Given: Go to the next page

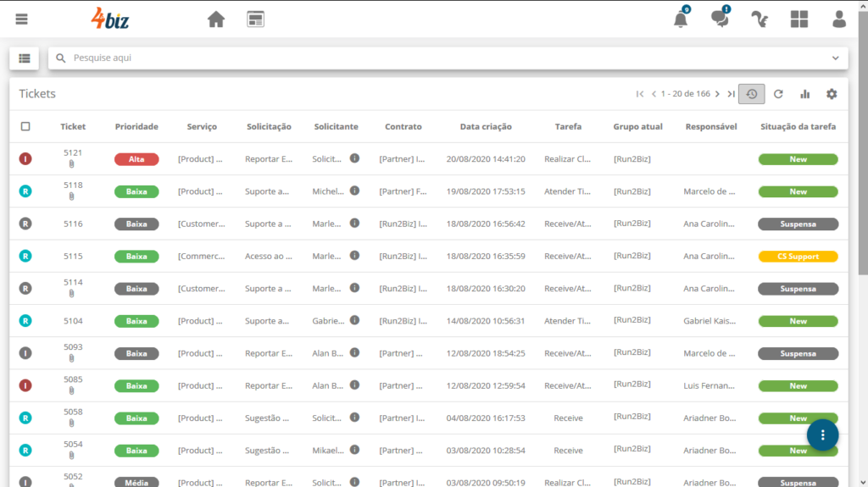Looking at the screenshot, I should click(717, 94).
